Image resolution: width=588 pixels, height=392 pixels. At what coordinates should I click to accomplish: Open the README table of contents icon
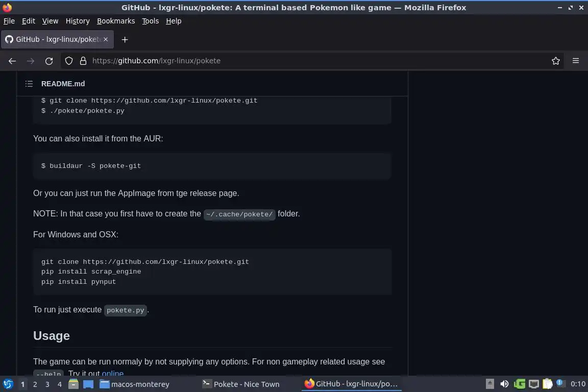29,84
